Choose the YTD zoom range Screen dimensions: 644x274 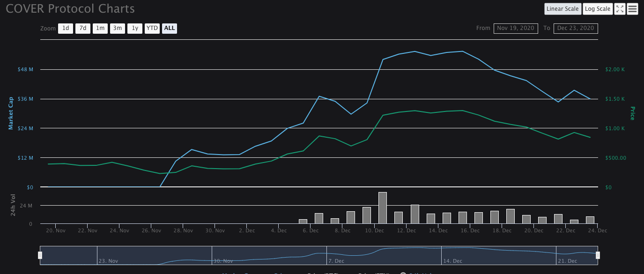[152, 29]
